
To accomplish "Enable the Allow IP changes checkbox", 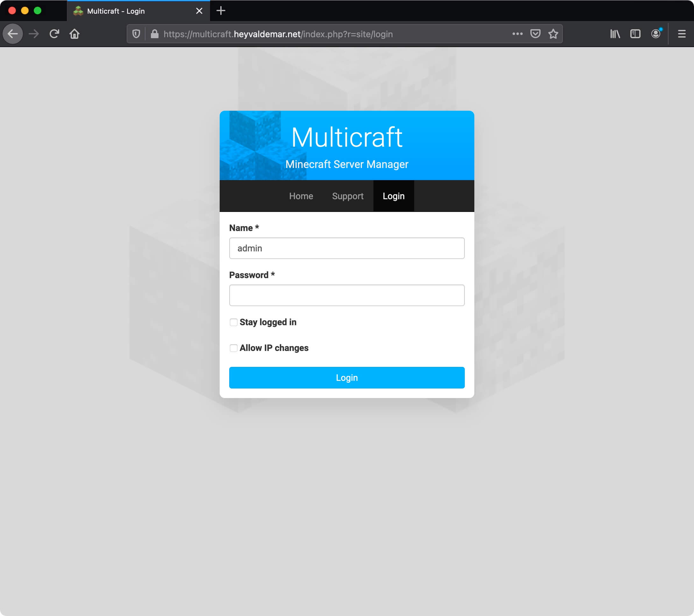I will [233, 348].
